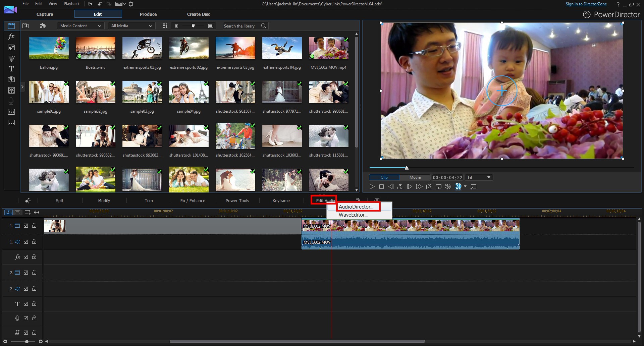Open the Playback menu
This screenshot has height=346, width=644.
(x=71, y=4)
